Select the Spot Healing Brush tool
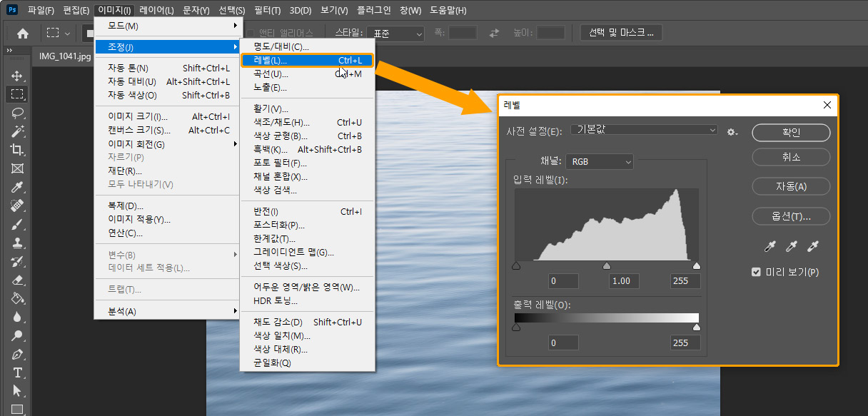The height and width of the screenshot is (416, 868). coord(17,206)
